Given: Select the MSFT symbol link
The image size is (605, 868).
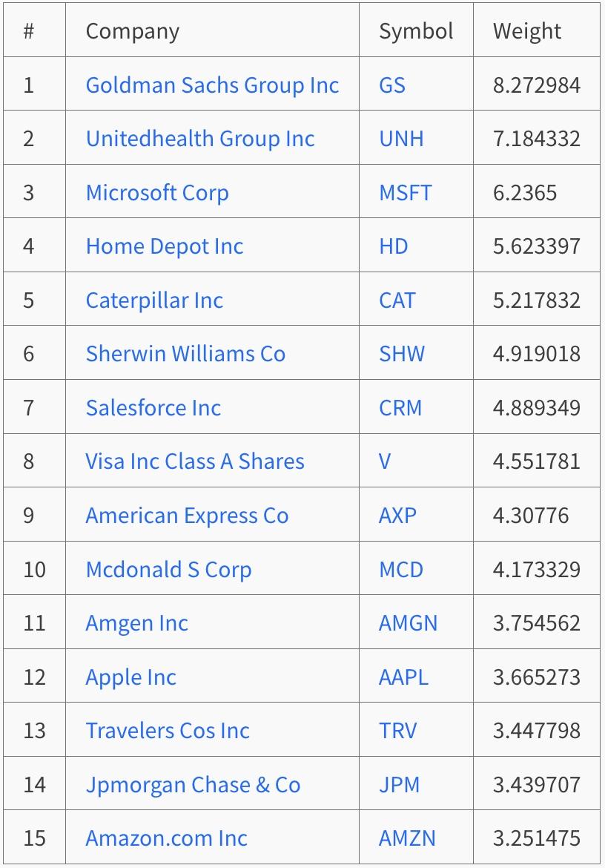Looking at the screenshot, I should coord(405,193).
